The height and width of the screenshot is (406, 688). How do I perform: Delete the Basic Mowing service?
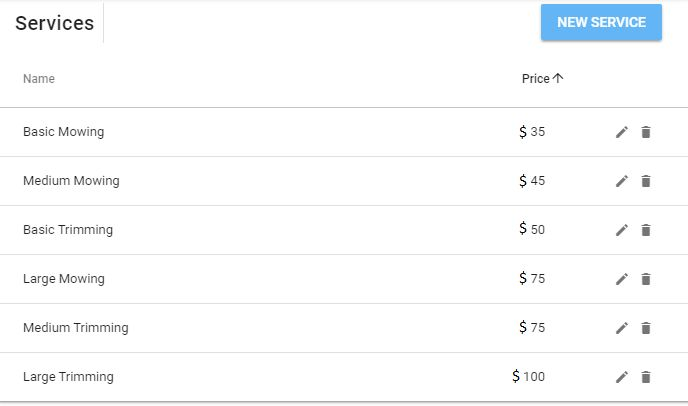pyautogui.click(x=646, y=132)
